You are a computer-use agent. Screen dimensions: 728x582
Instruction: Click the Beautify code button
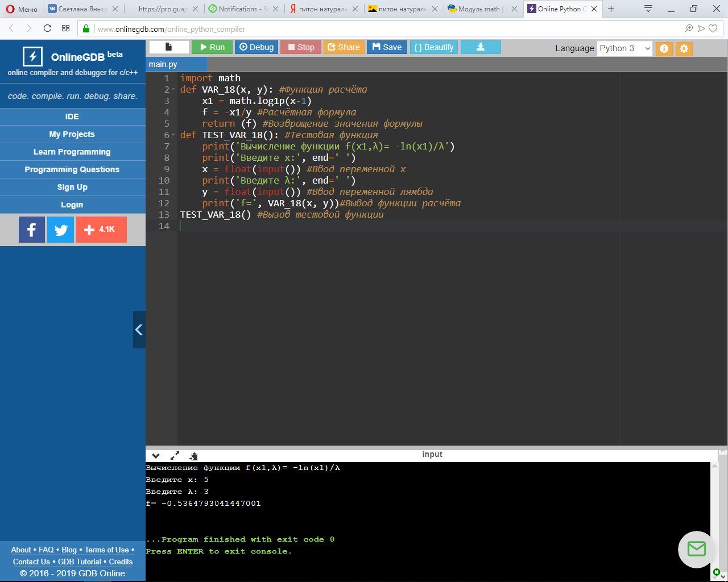pos(434,47)
